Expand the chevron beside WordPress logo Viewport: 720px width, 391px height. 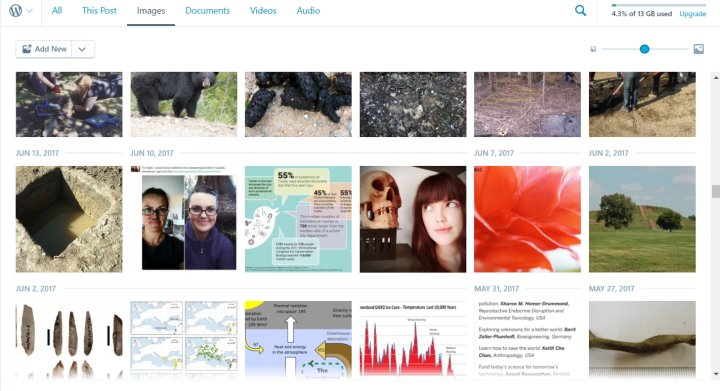click(29, 11)
